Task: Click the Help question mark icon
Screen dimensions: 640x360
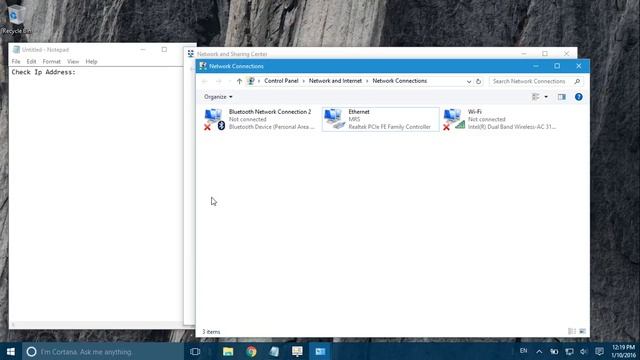Action: (578, 97)
